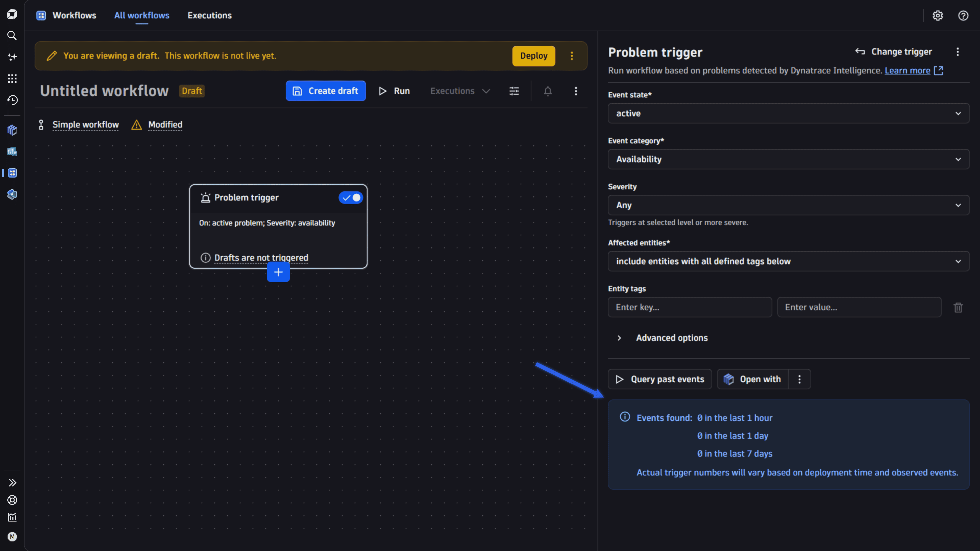980x551 pixels.
Task: Open the Severity dropdown
Action: (x=789, y=205)
